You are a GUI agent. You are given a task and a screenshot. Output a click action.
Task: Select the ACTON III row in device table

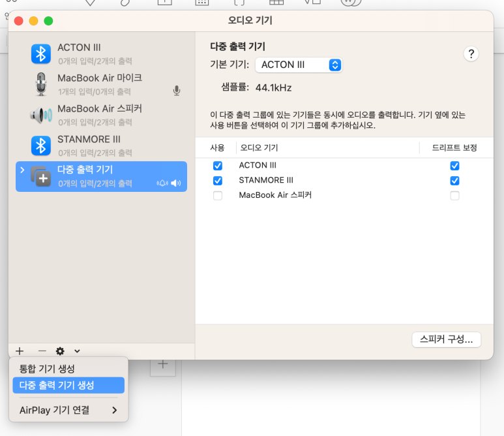tap(344, 165)
